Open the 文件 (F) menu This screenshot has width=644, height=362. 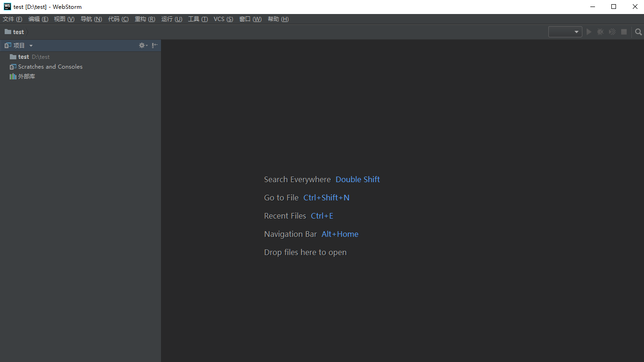tap(13, 19)
